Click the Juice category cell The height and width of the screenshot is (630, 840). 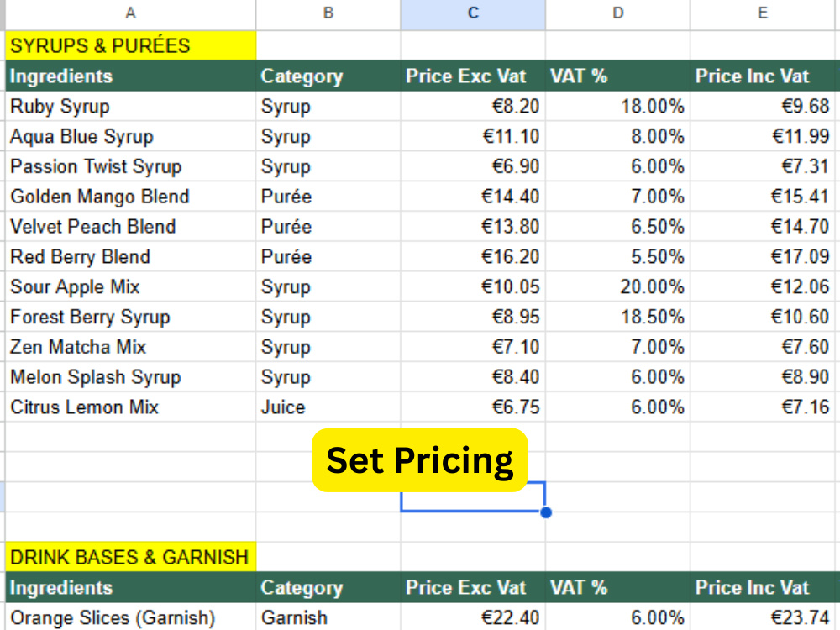(328, 407)
